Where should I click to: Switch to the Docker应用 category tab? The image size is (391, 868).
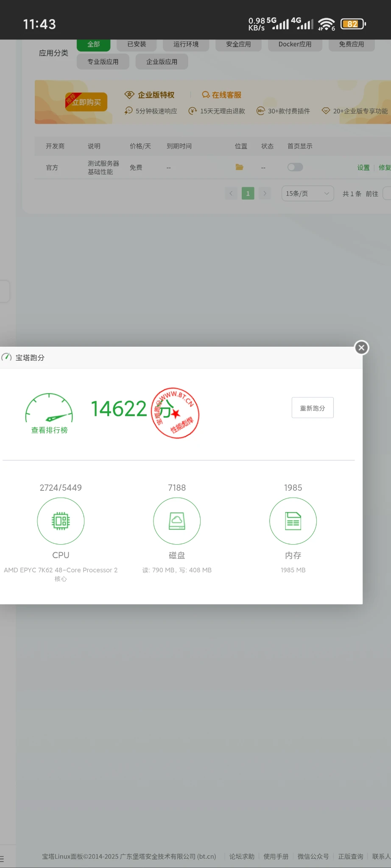point(295,45)
